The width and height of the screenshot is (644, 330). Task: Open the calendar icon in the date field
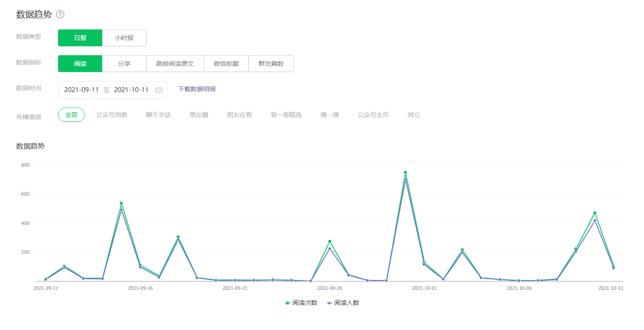pyautogui.click(x=159, y=90)
